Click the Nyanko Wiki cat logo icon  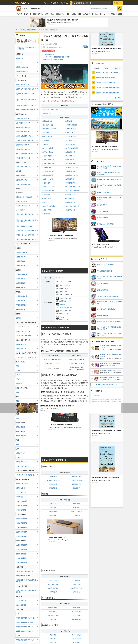point(18,8)
